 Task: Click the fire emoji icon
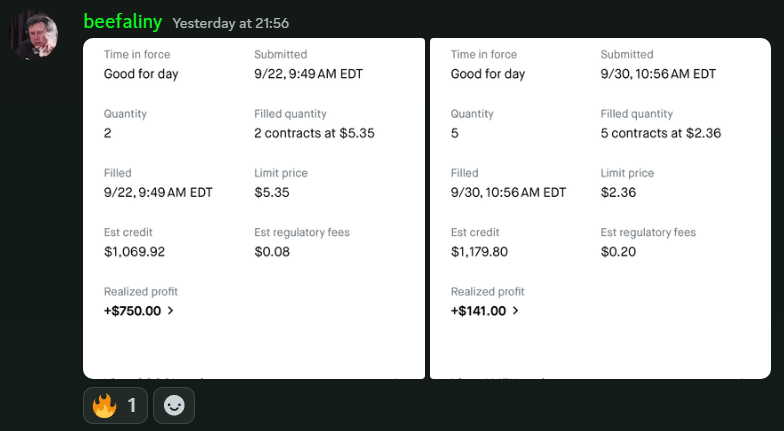point(104,406)
